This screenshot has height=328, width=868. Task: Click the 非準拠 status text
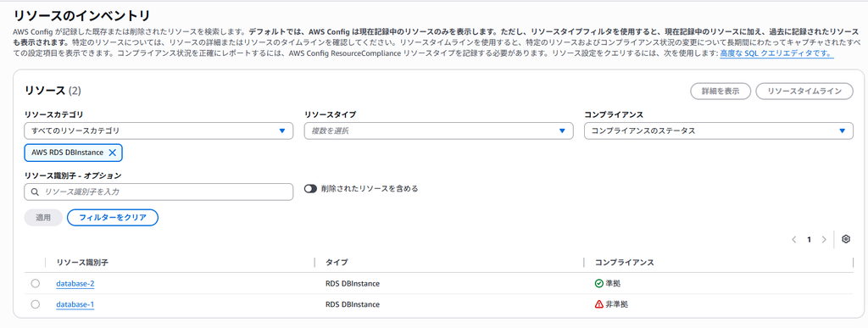(x=617, y=304)
